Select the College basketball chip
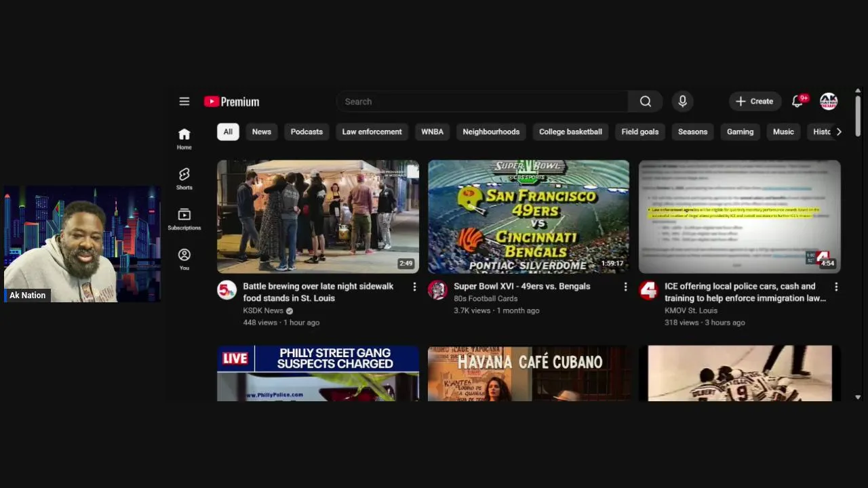This screenshot has width=868, height=488. tap(570, 131)
